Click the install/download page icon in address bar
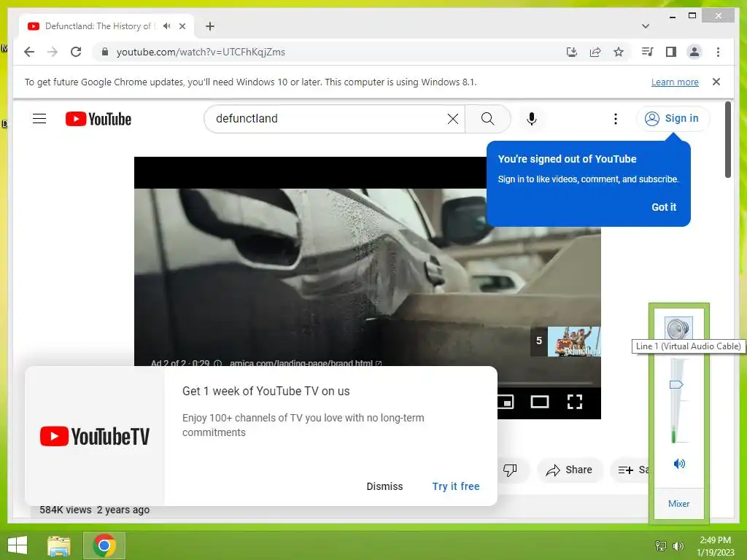 point(572,52)
